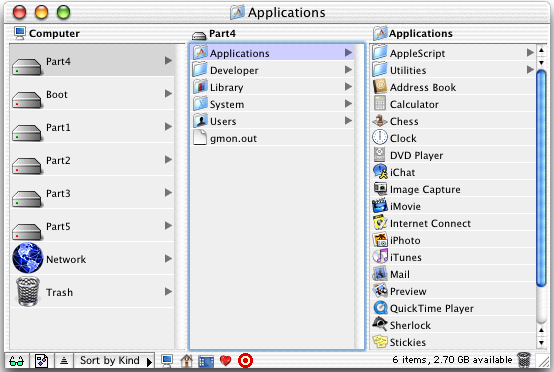Go to Computer via bottom toolbar monitor icon
The width and height of the screenshot is (554, 372).
[167, 360]
